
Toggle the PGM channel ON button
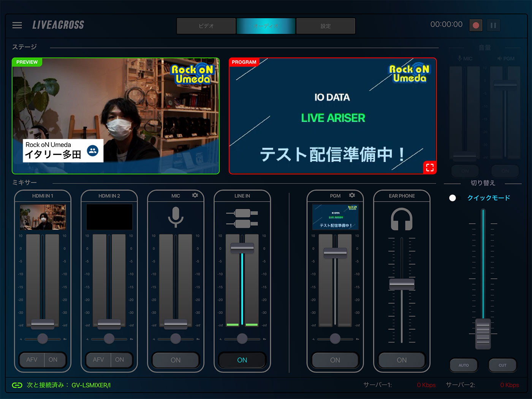click(335, 360)
